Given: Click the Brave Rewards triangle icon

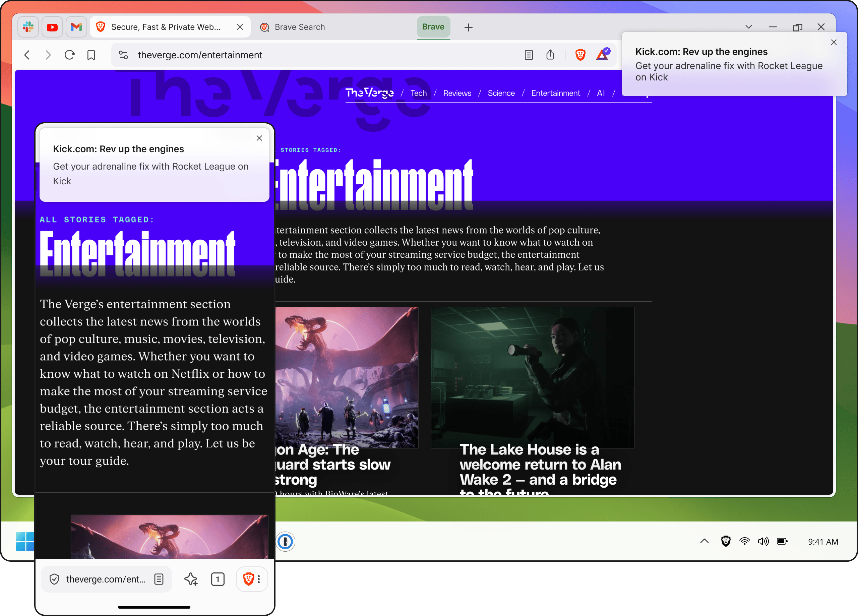Looking at the screenshot, I should pyautogui.click(x=602, y=55).
